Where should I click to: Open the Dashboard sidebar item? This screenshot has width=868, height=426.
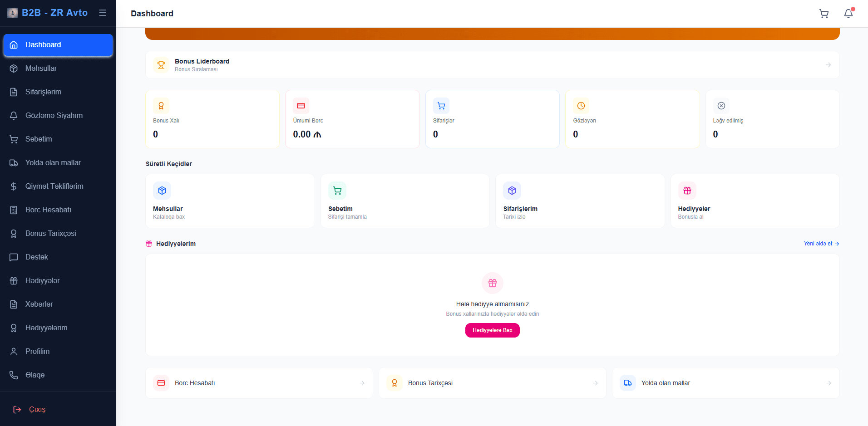coord(58,45)
